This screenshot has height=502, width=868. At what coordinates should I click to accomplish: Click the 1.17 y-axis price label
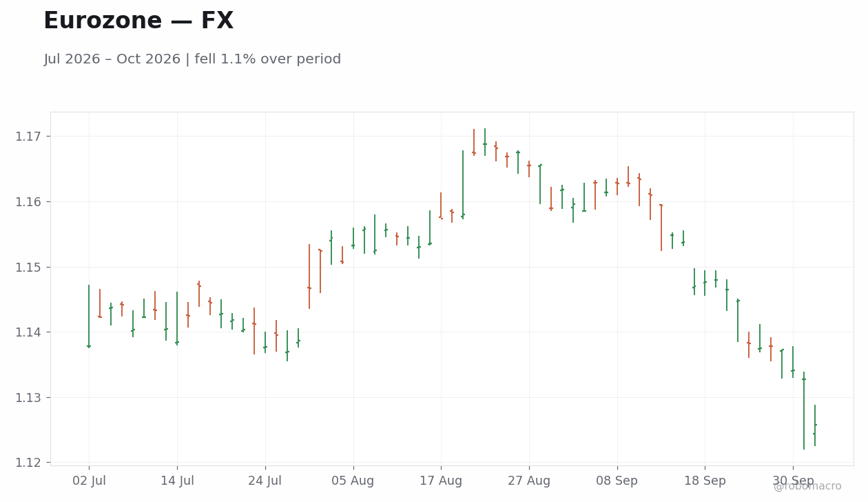(28, 137)
